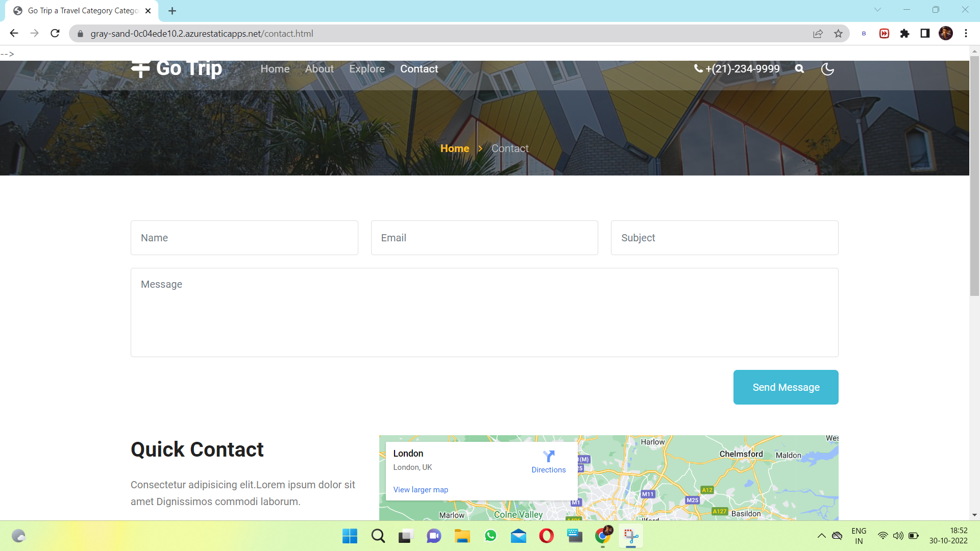The height and width of the screenshot is (551, 980).
Task: Click the View larger map link
Action: (x=421, y=490)
